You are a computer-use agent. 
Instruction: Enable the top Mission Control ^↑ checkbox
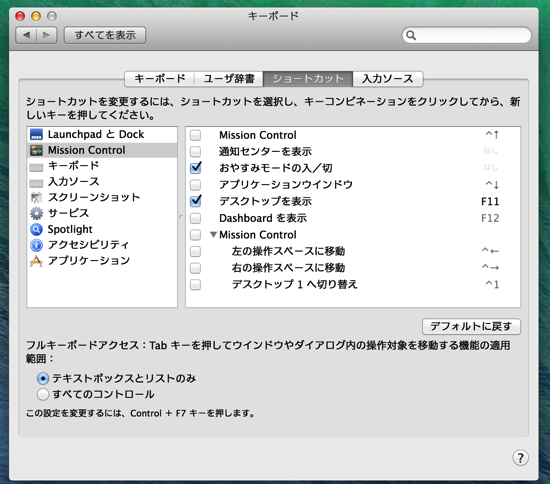[195, 135]
